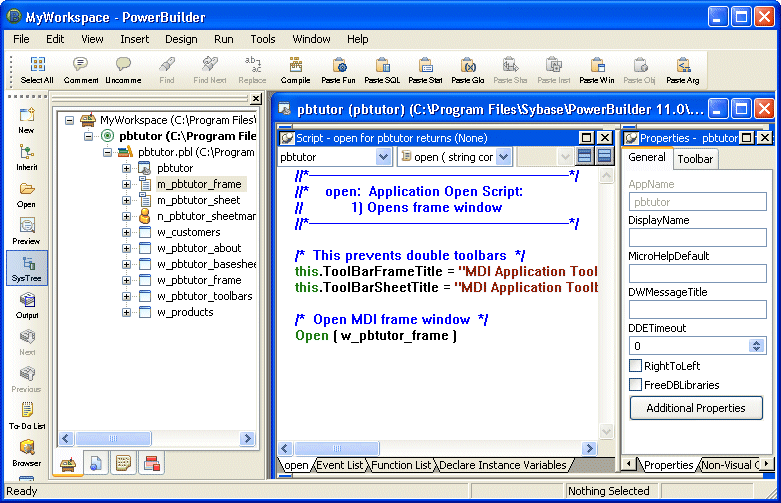Viewport: 781px width, 503px height.
Task: Click the Open icon in left toolbar
Action: (26, 195)
